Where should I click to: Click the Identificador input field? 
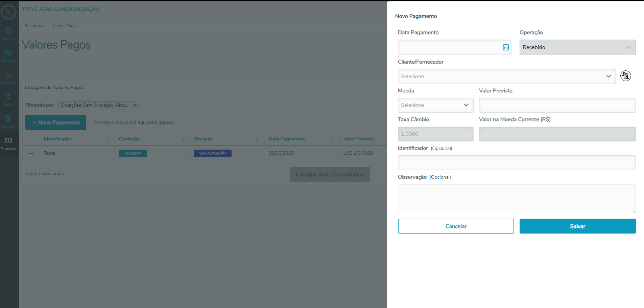tap(517, 163)
